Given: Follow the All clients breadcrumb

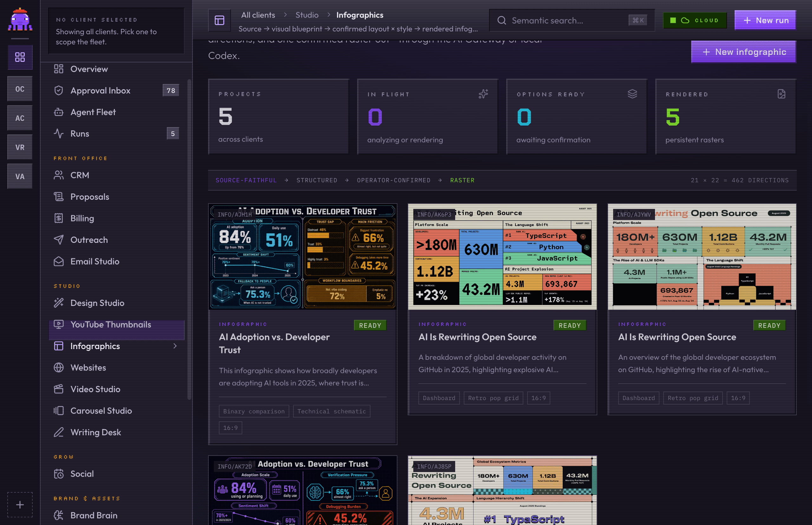Looking at the screenshot, I should tap(258, 15).
